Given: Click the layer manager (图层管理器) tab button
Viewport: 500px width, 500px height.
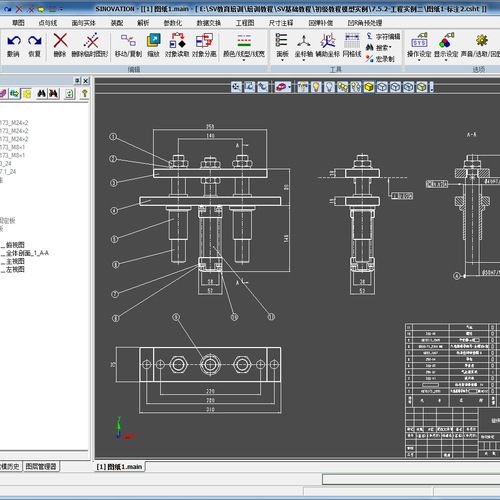Looking at the screenshot, I should [41, 466].
